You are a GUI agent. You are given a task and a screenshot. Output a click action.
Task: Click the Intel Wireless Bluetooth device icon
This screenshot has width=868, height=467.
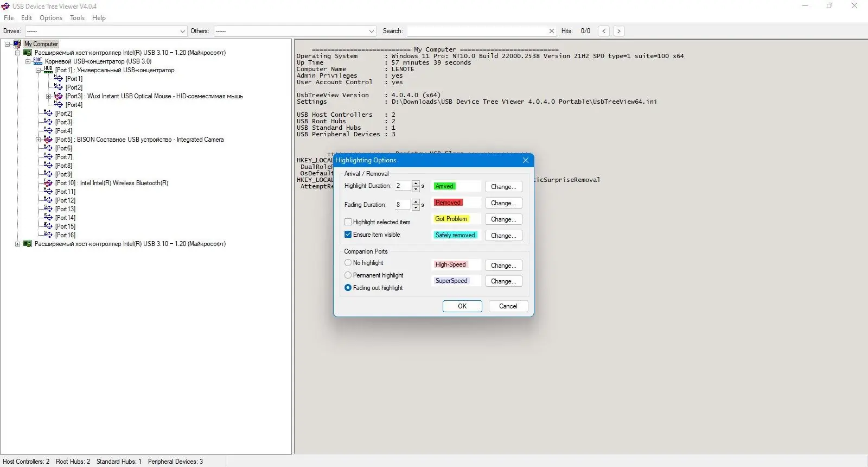click(x=48, y=183)
